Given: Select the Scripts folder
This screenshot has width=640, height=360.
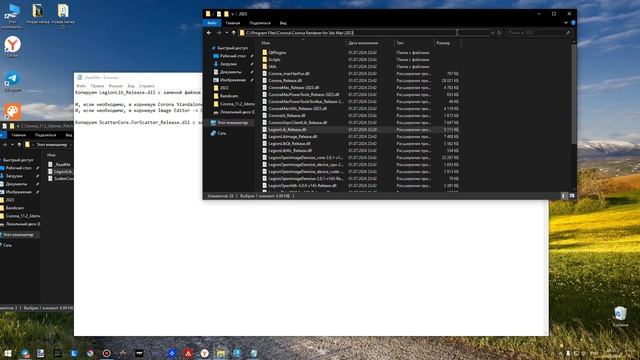Looking at the screenshot, I should 274,60.
